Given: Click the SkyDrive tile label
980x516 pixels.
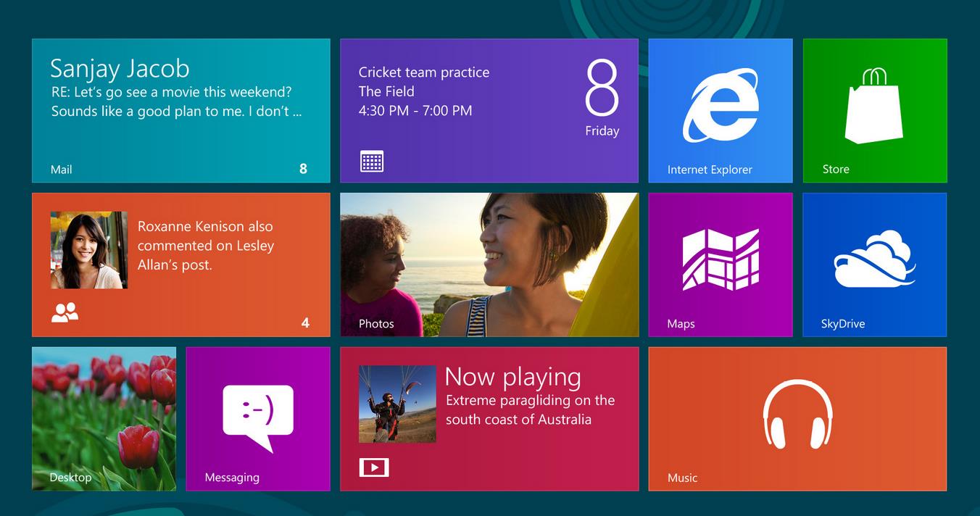Looking at the screenshot, I should coord(843,324).
